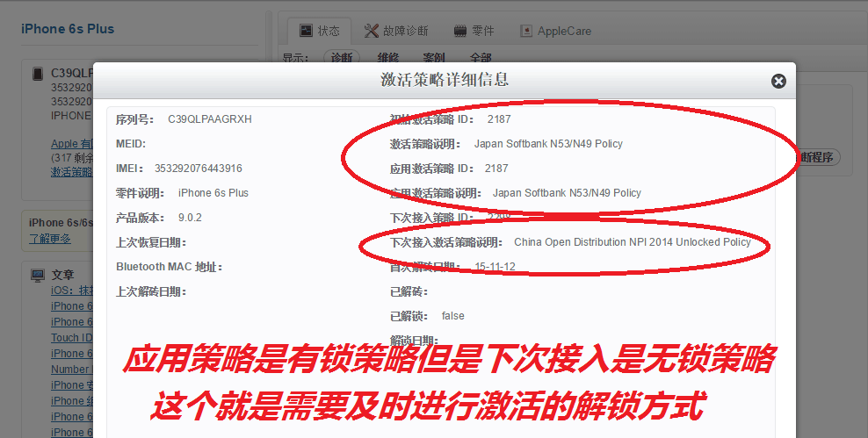This screenshot has width=868, height=438.
Task: Open the Apple warranty link in sidebar
Action: [70, 144]
